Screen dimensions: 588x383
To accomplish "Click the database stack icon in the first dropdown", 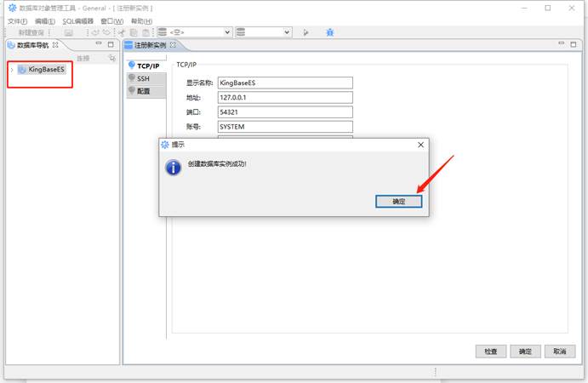I will 162,32.
